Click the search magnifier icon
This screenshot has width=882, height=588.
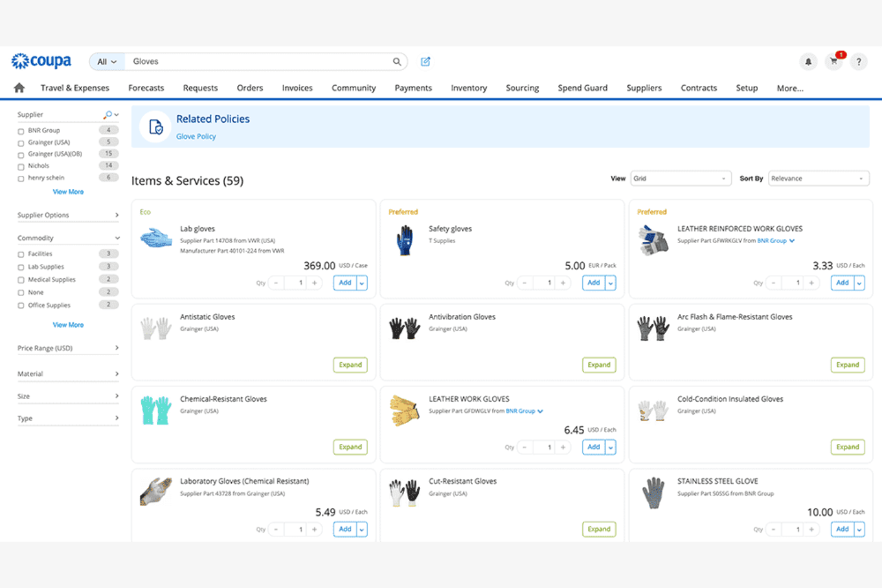coord(397,61)
